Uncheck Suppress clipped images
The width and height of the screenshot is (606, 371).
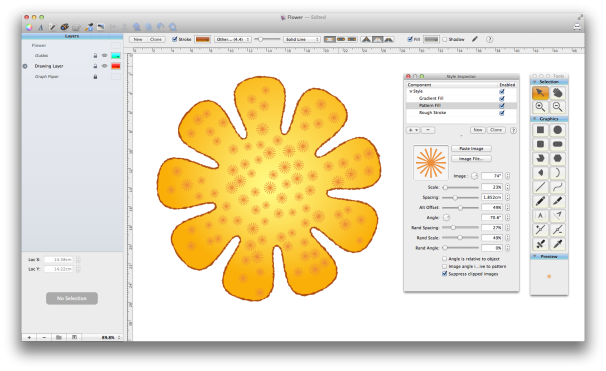click(x=444, y=274)
